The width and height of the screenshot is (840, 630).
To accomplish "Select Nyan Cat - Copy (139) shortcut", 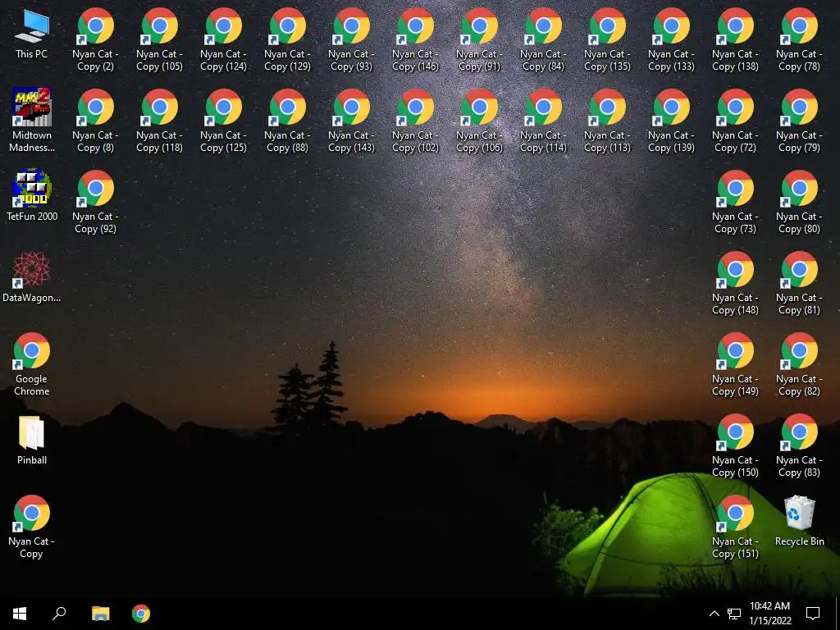I will [x=671, y=121].
